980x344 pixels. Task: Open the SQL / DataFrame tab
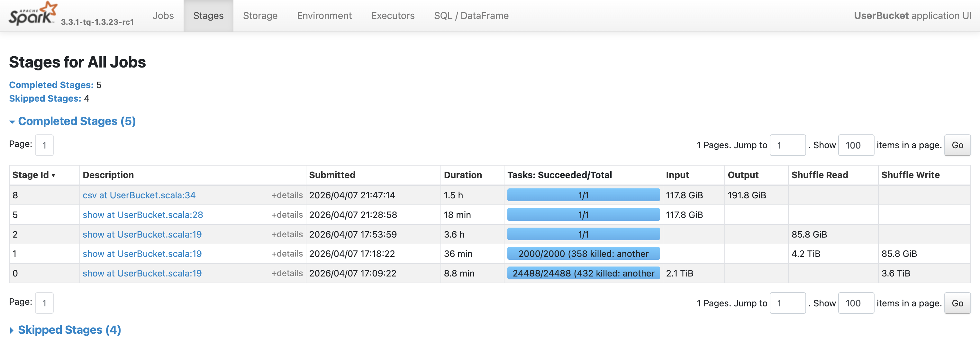pyautogui.click(x=471, y=16)
